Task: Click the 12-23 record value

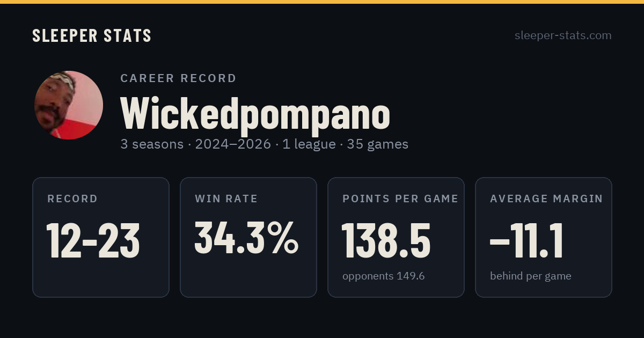Action: point(93,240)
